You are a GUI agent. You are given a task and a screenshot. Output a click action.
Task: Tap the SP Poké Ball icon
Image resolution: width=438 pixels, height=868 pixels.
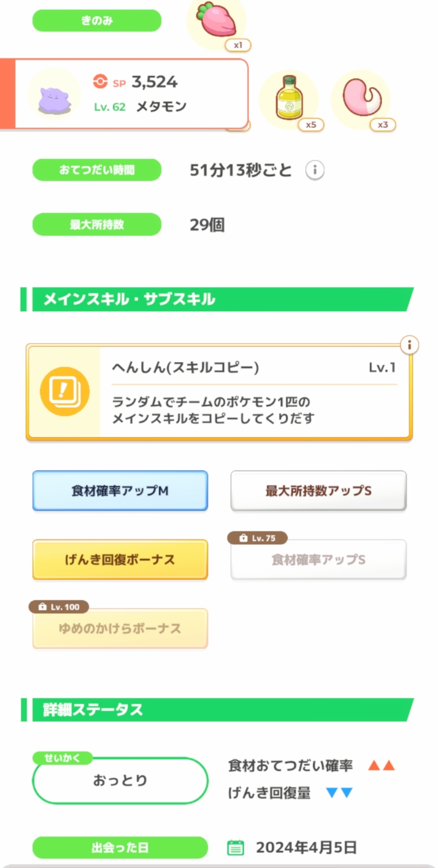pos(100,81)
